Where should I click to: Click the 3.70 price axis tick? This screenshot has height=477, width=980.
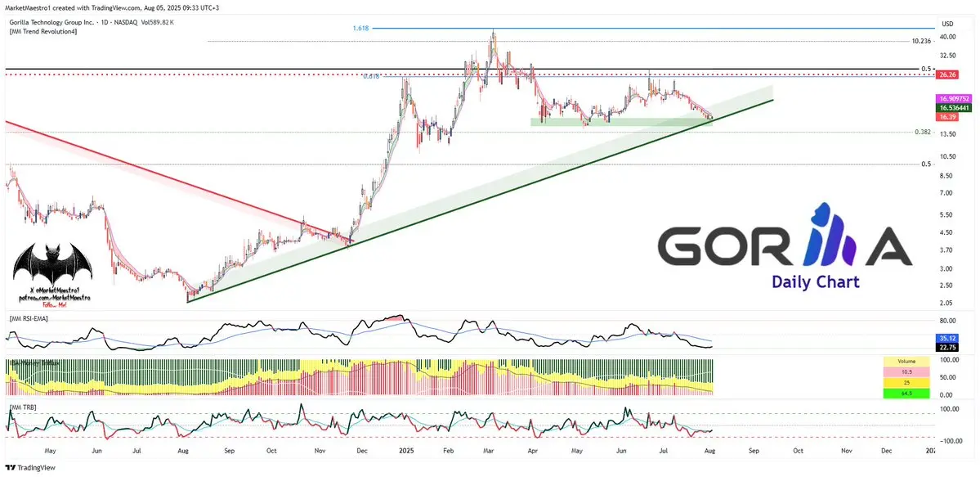click(947, 250)
